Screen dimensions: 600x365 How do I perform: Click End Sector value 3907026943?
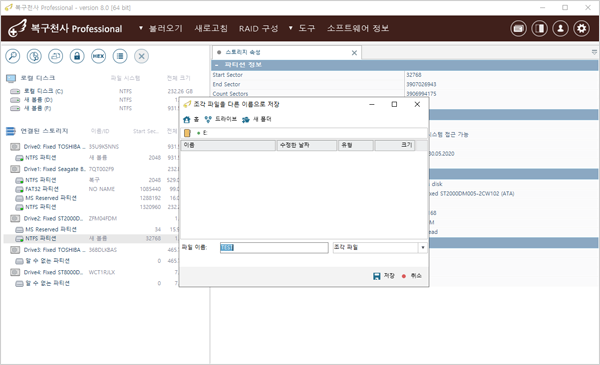pyautogui.click(x=421, y=85)
